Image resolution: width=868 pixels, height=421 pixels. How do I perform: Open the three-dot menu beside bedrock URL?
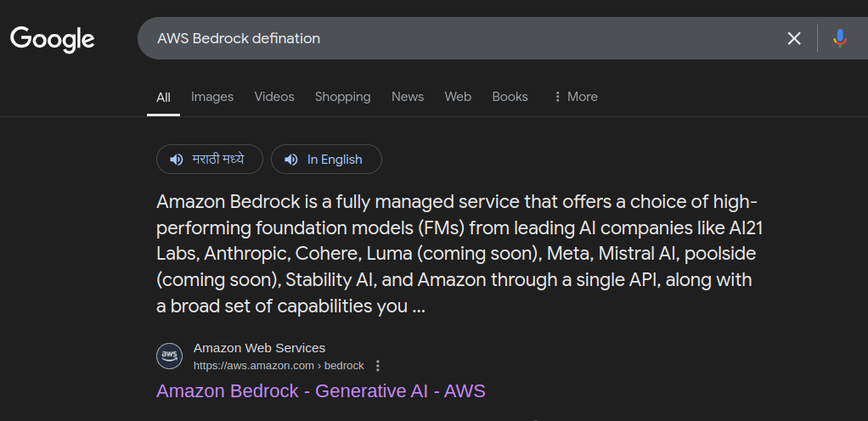coord(378,366)
